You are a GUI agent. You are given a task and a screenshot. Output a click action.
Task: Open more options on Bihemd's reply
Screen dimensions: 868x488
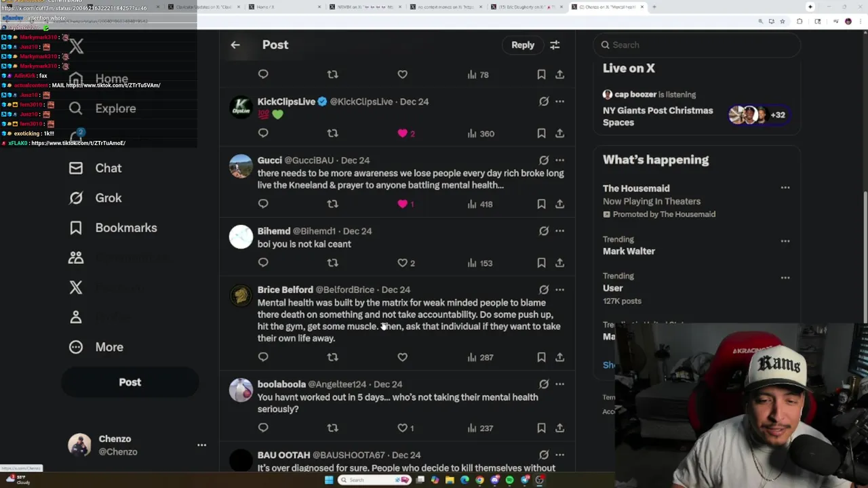click(559, 231)
